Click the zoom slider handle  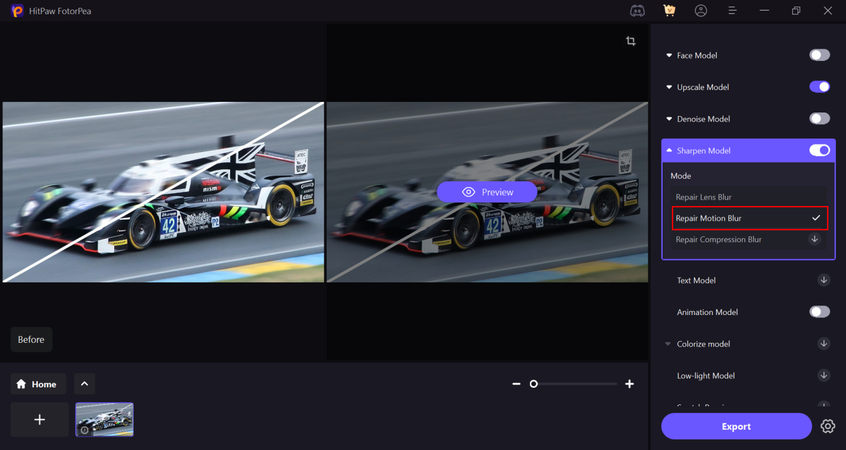[534, 384]
